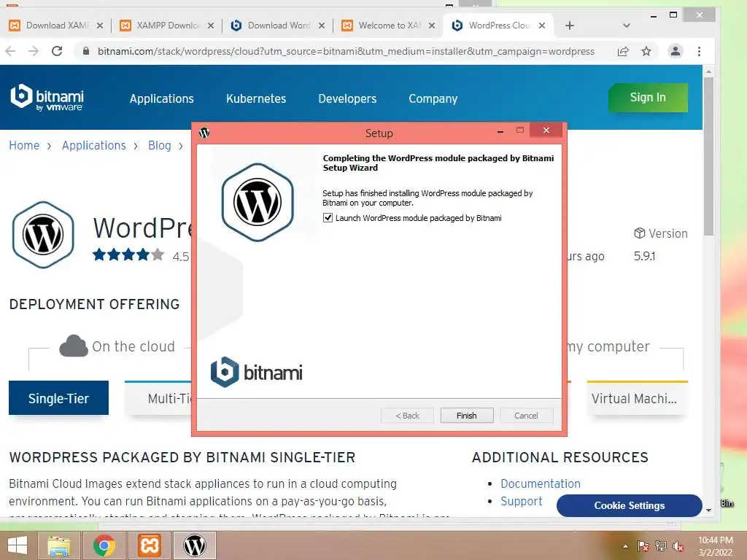
Task: Share this page using the share icon
Action: coord(623,52)
